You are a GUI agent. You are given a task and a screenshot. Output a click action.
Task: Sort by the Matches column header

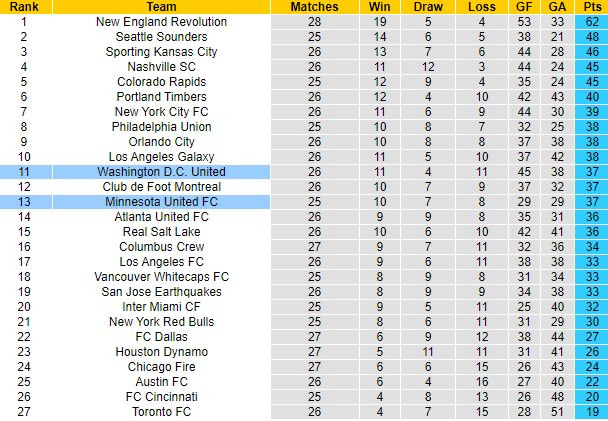(314, 7)
